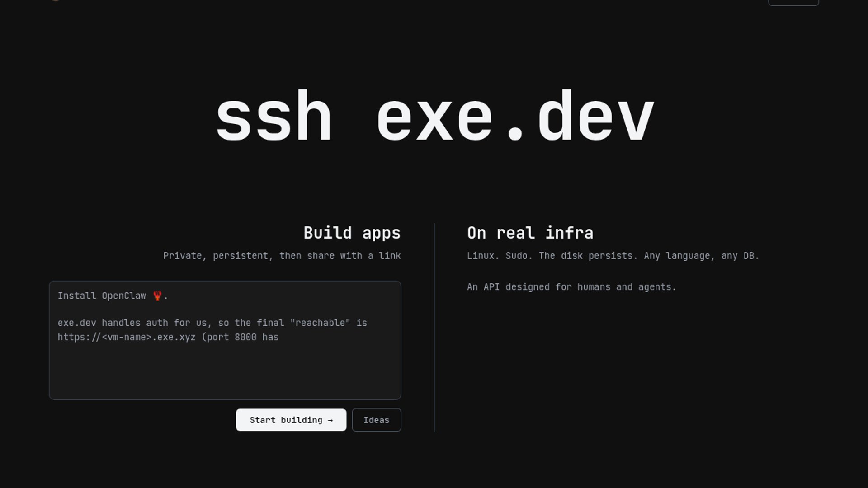Click the partially visible top-left logo
868x488 pixels.
(x=55, y=1)
